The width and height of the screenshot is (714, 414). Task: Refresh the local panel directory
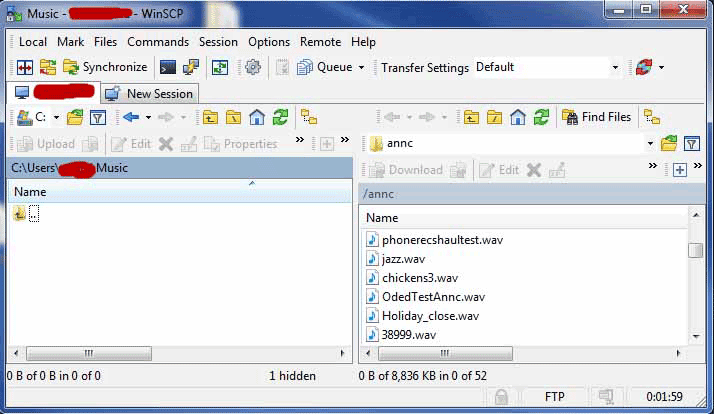281,117
